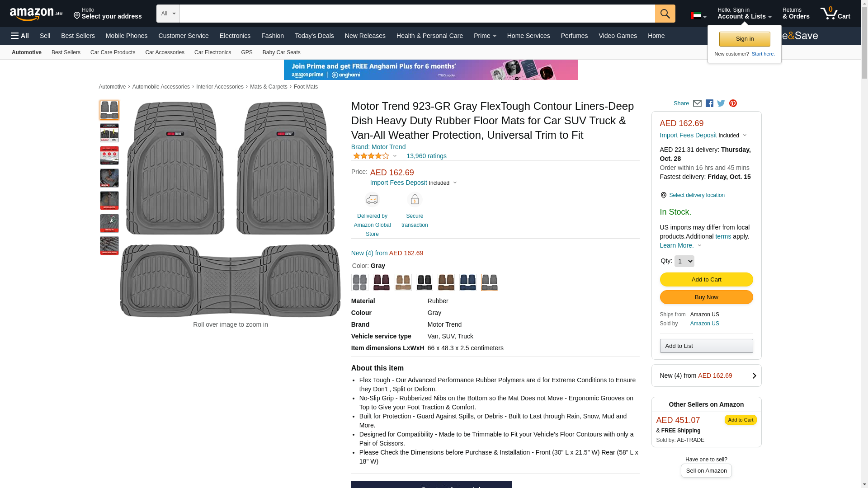Viewport: 868px width, 488px height.
Task: Open Today's Deals menu item
Action: click(x=314, y=36)
